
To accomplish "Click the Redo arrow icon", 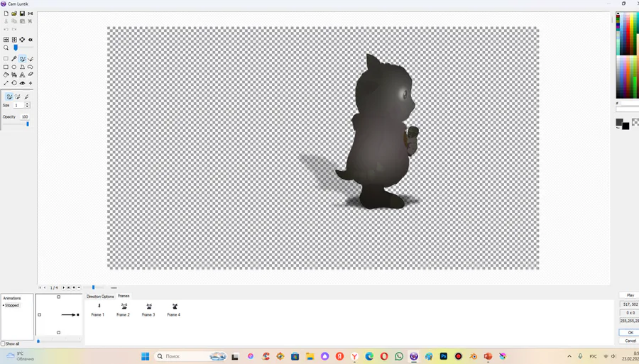I will coord(14,29).
